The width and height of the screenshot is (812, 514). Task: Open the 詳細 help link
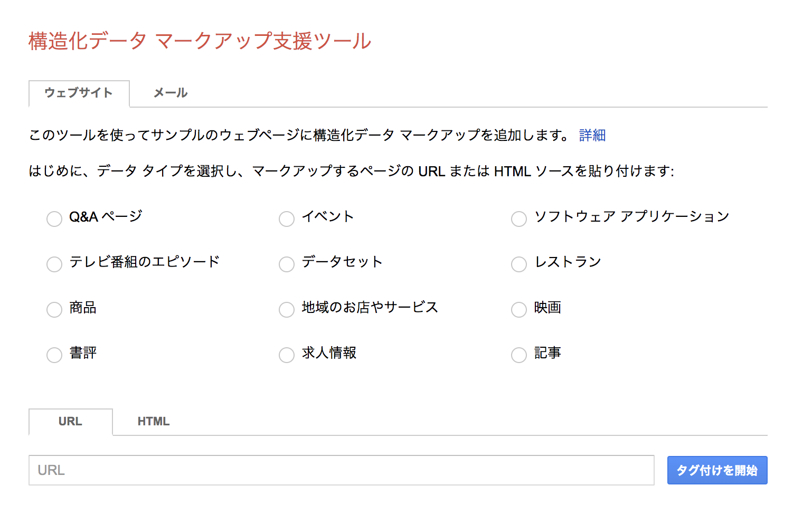click(591, 135)
